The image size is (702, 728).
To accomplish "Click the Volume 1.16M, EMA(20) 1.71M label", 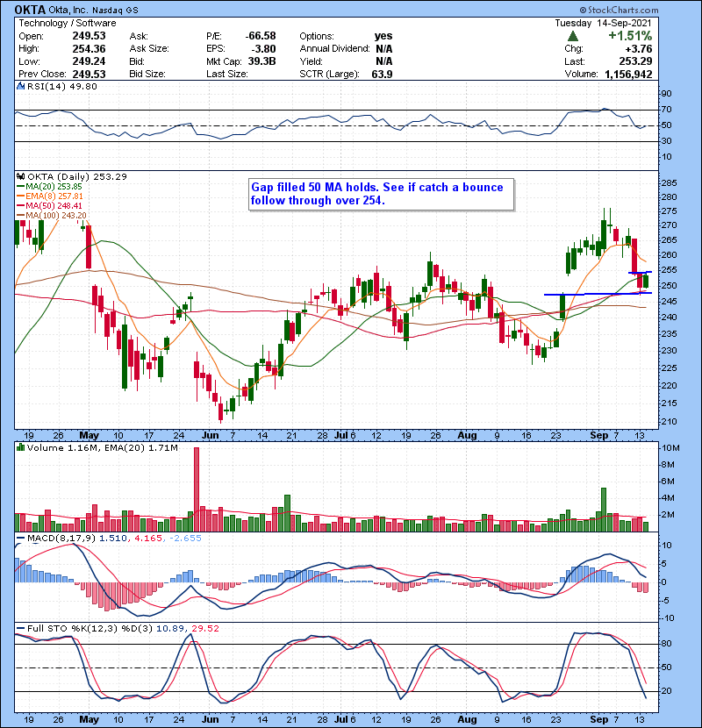I will coord(102,447).
